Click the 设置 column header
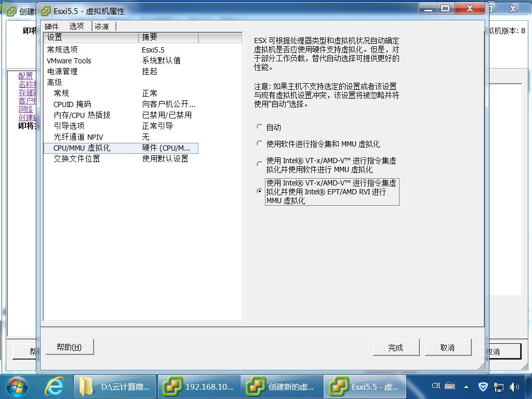 (91, 37)
